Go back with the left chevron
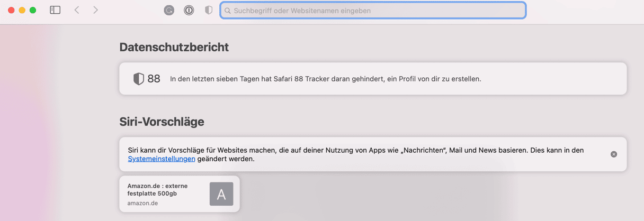The height and width of the screenshot is (221, 644). (77, 10)
